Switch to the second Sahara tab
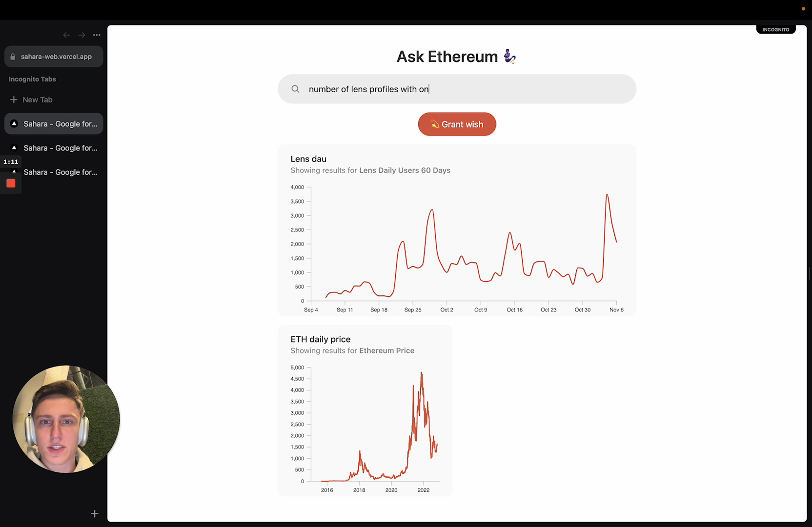Screen dimensions: 812x527 click(54, 148)
